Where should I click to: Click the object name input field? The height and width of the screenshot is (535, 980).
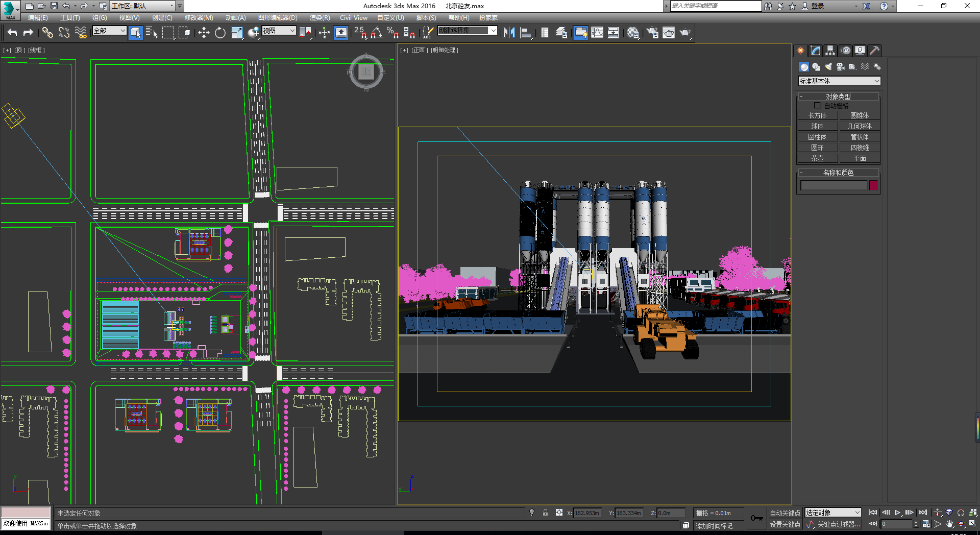[x=834, y=185]
